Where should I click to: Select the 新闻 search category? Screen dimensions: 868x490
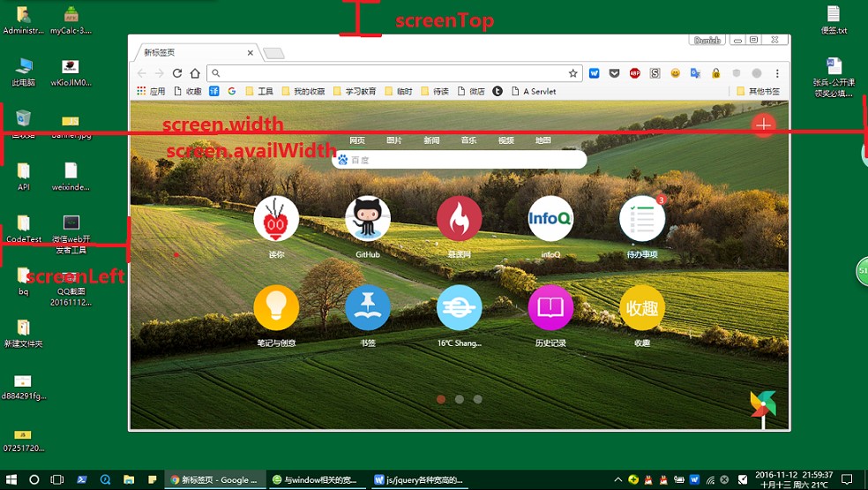coord(431,140)
